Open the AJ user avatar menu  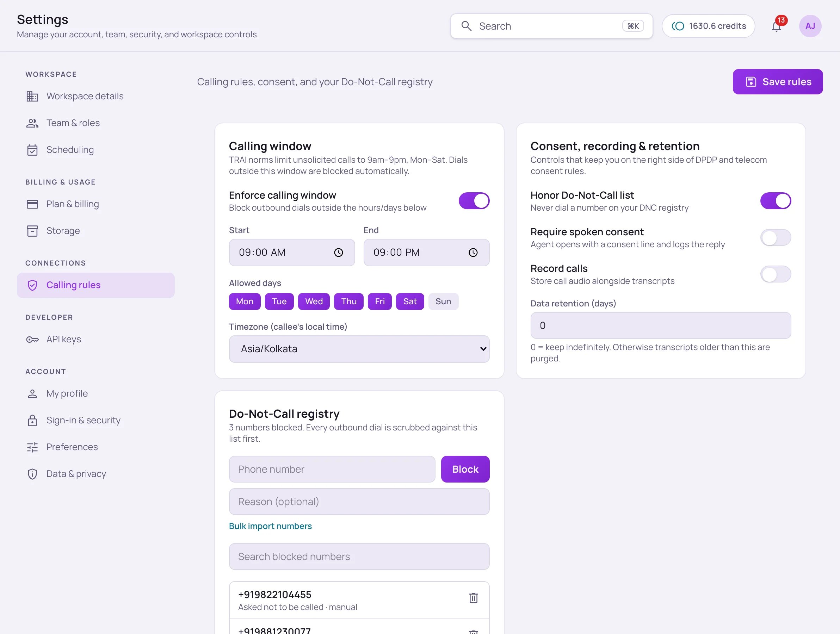point(810,26)
